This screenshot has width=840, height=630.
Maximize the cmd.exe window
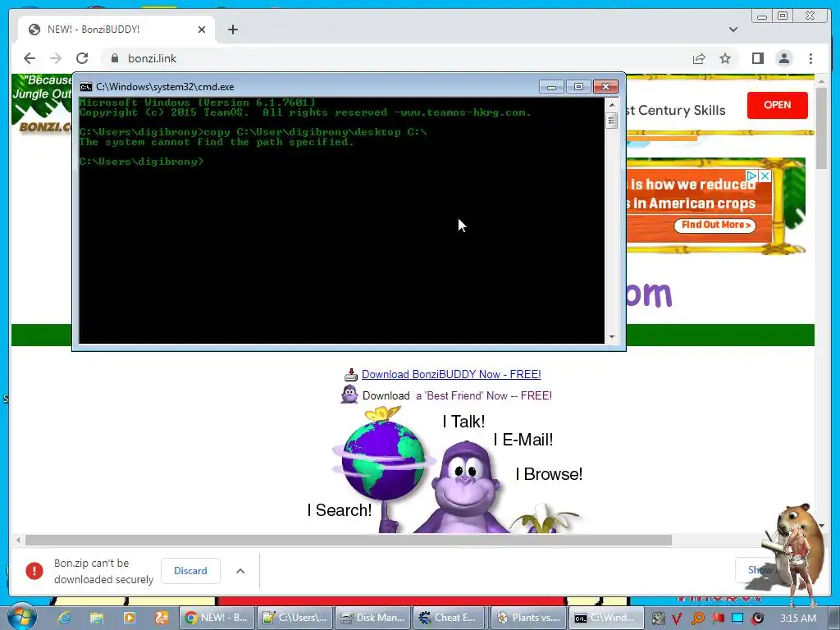[x=578, y=87]
